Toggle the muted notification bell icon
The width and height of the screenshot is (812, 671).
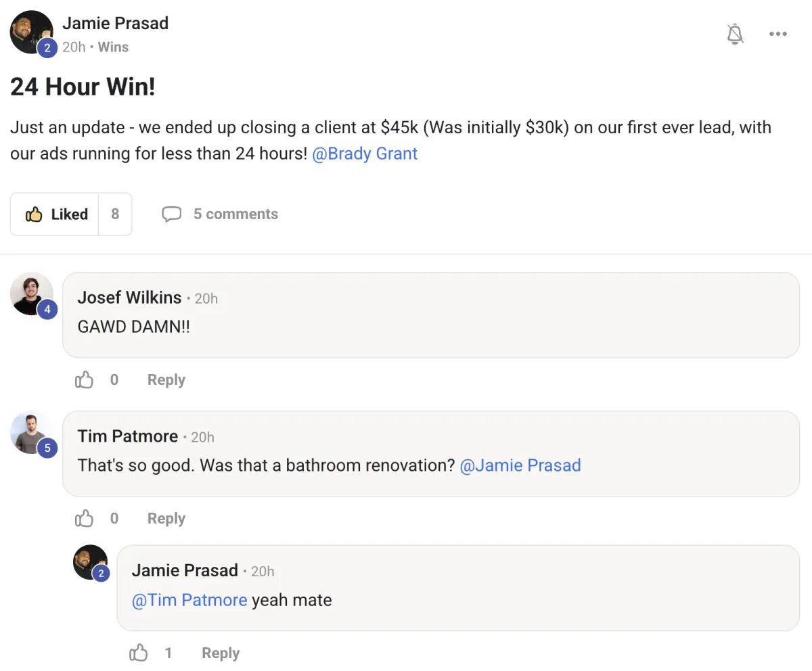pyautogui.click(x=735, y=34)
